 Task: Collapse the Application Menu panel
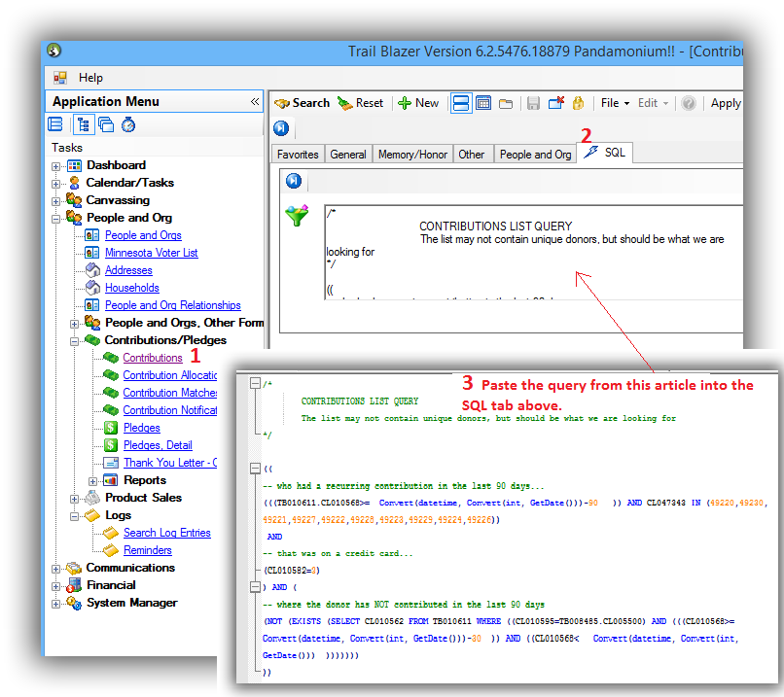click(x=255, y=102)
